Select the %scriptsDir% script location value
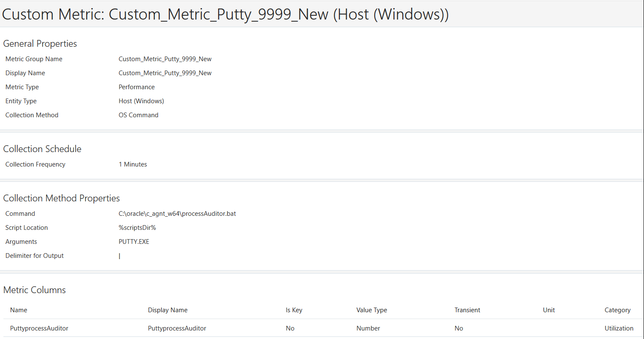Screen dimensions: 644x339 pyautogui.click(x=137, y=228)
